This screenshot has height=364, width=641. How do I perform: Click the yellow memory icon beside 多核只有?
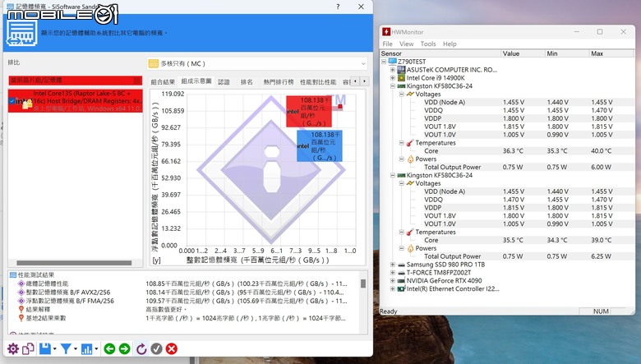[154, 64]
